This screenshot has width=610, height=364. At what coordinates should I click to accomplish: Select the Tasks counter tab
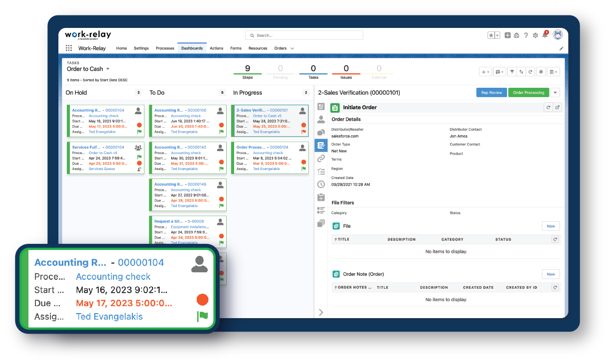[x=313, y=71]
